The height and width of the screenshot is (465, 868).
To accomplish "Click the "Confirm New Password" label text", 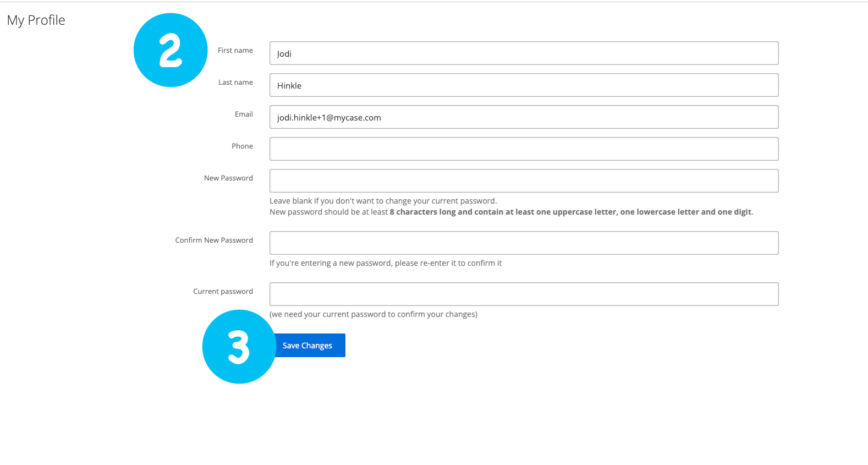I will [x=214, y=240].
